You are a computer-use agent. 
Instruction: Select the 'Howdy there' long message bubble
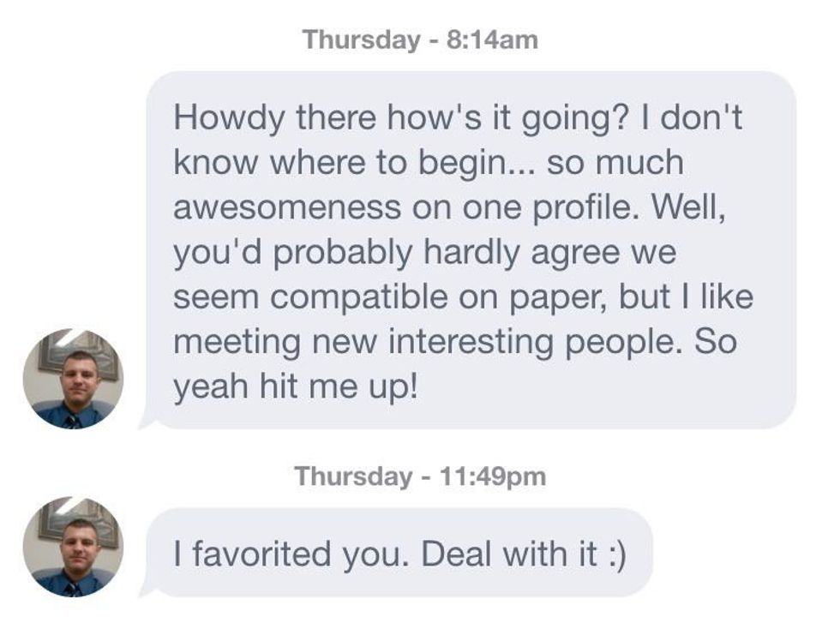471,249
